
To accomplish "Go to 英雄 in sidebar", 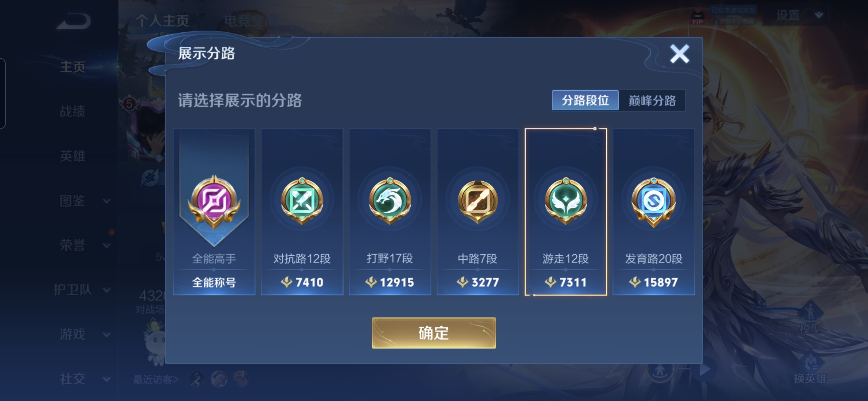I will coord(72,156).
